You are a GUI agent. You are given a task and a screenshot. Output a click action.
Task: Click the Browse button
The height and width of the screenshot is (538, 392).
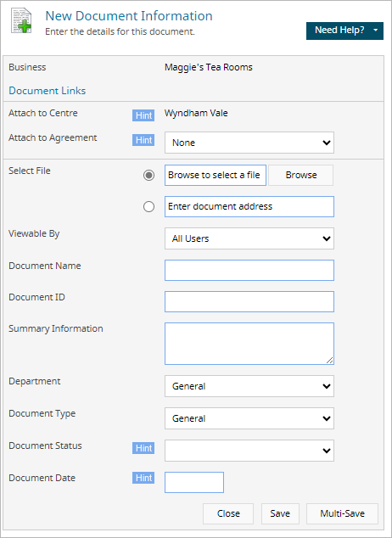point(300,175)
